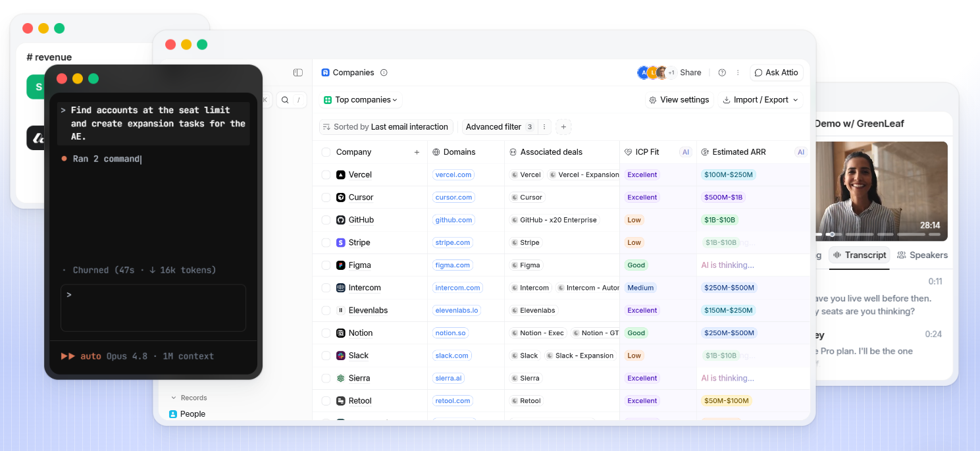Click the Elevenlabs company logo icon
The width and height of the screenshot is (980, 451).
(341, 310)
